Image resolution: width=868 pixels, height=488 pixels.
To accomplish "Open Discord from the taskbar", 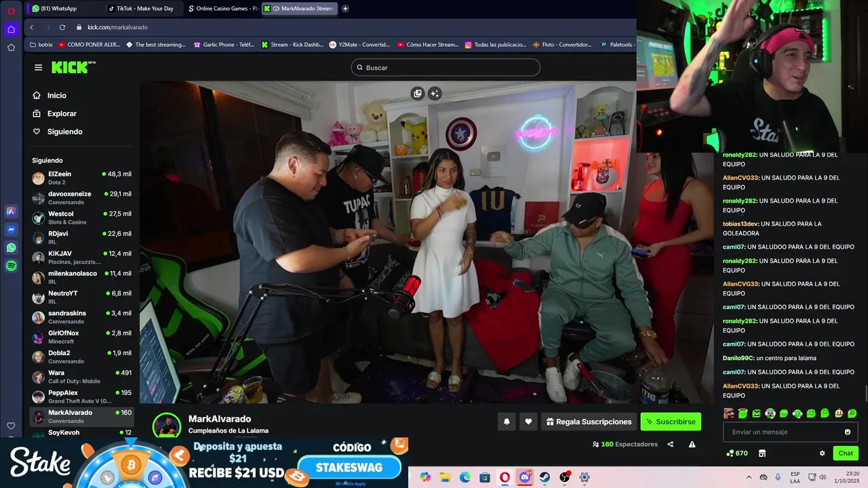I will [x=525, y=477].
